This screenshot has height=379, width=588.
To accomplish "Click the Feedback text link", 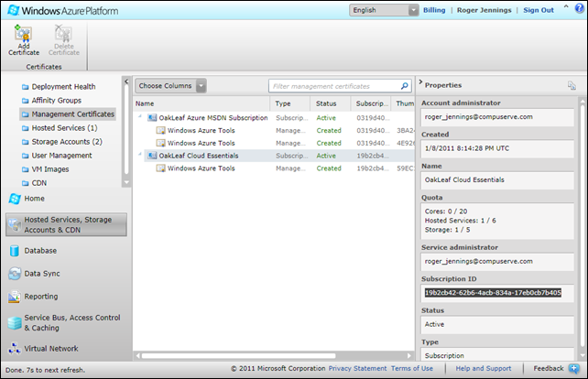I will click(x=549, y=369).
